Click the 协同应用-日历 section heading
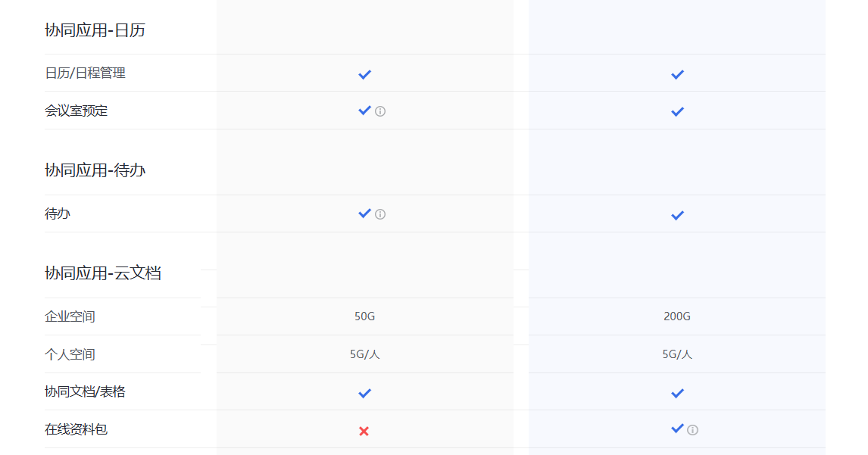The width and height of the screenshot is (868, 455). [95, 30]
